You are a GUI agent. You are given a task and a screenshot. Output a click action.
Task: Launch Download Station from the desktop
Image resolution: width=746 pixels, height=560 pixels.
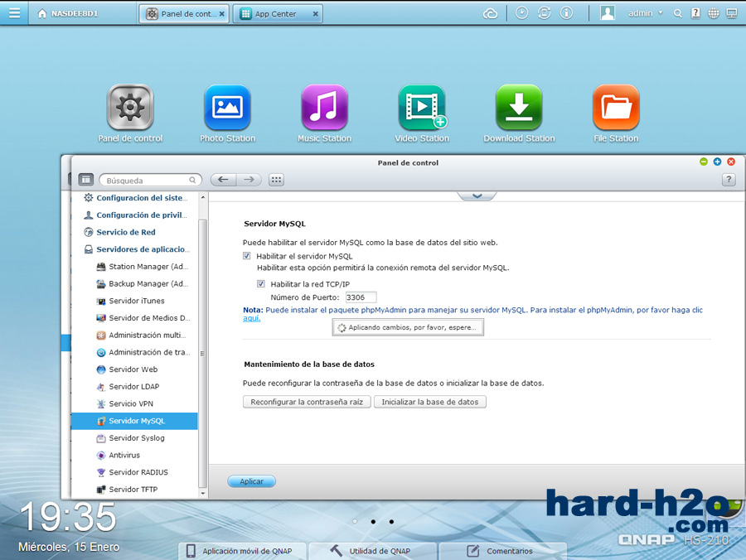[519, 108]
